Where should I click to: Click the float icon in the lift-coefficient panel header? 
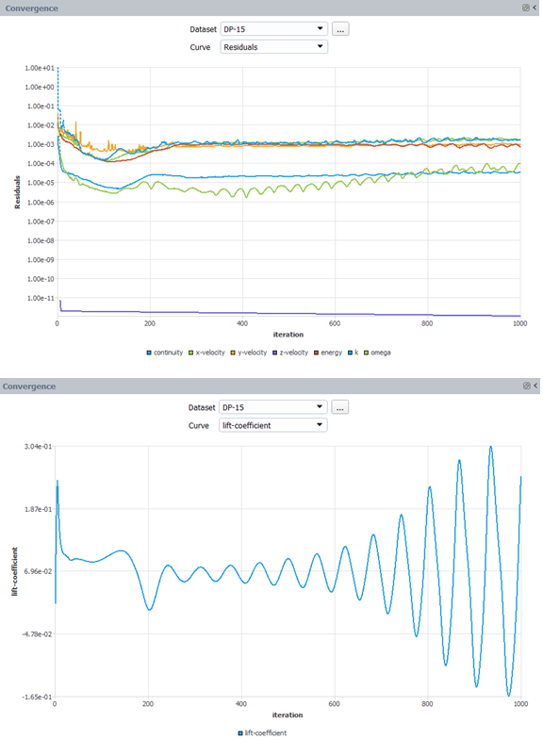527,386
